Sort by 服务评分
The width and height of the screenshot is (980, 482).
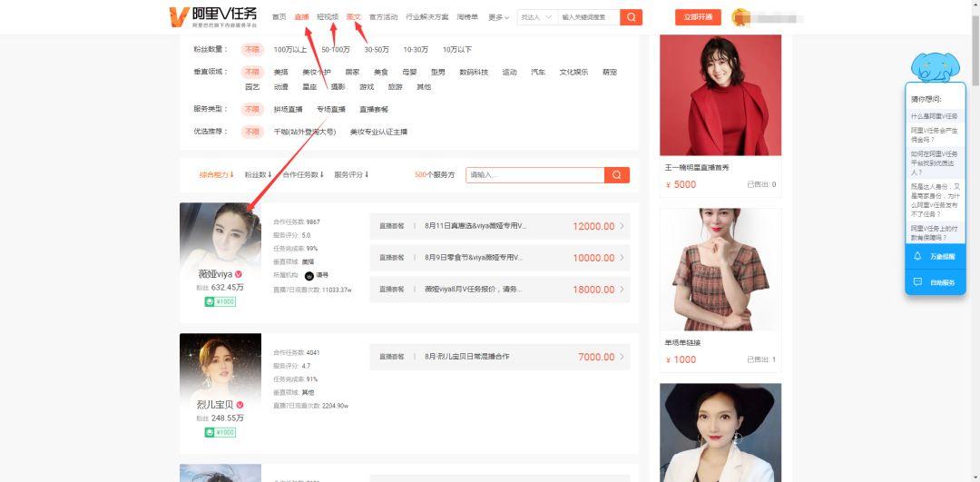point(351,175)
